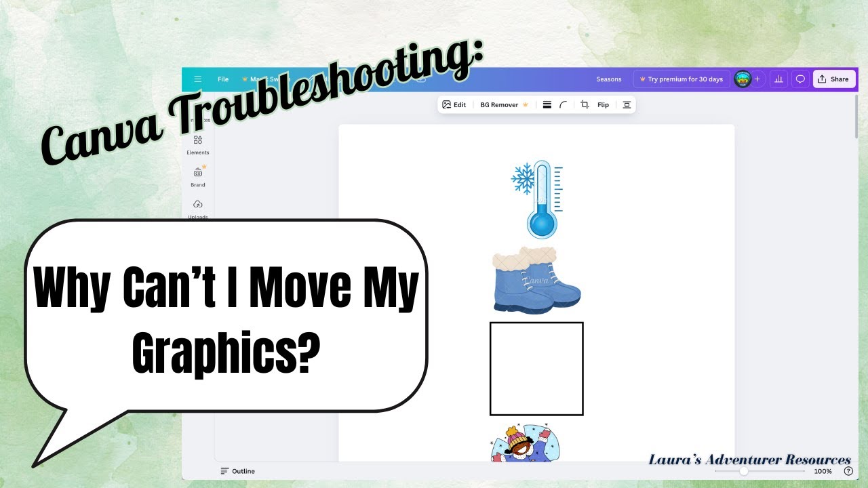This screenshot has height=488, width=868.
Task: Open the Uploads side panel
Action: point(198,209)
